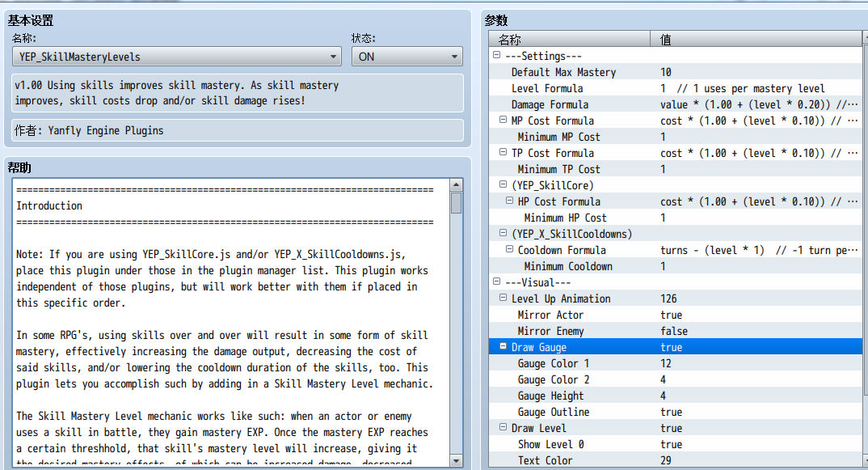The height and width of the screenshot is (470, 868).
Task: Collapse the (YEP_X_SkillCooldowns) group
Action: pyautogui.click(x=503, y=233)
